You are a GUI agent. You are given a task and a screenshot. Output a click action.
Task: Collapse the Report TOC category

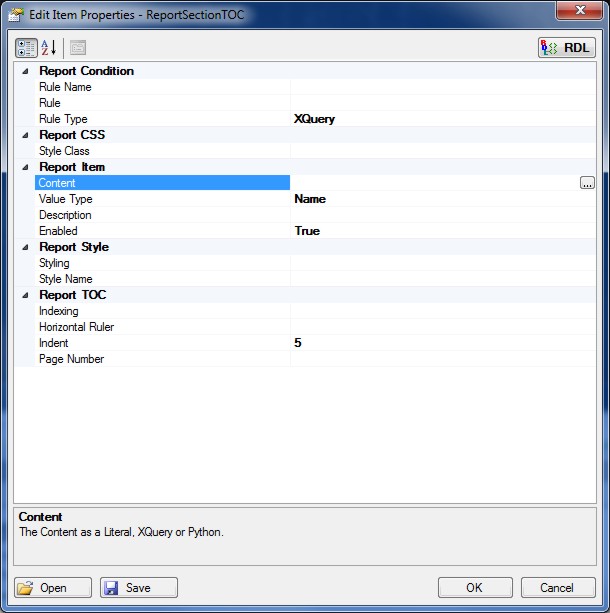point(24,295)
